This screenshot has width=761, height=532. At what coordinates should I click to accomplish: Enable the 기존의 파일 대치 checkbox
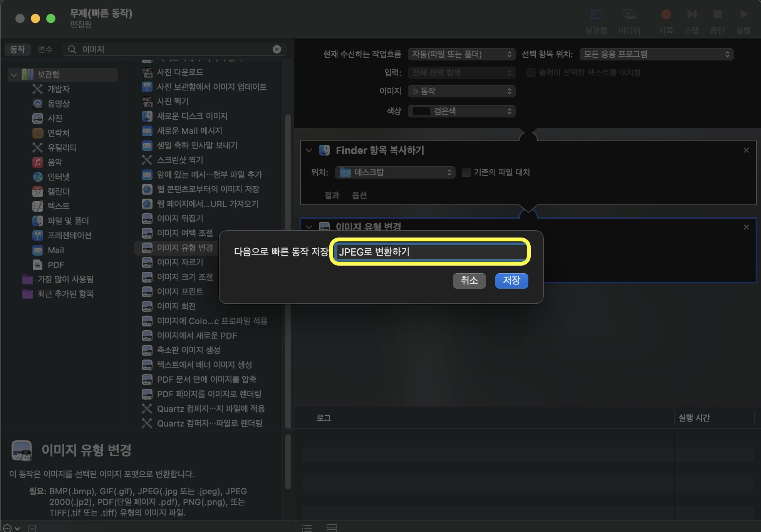[x=466, y=172]
